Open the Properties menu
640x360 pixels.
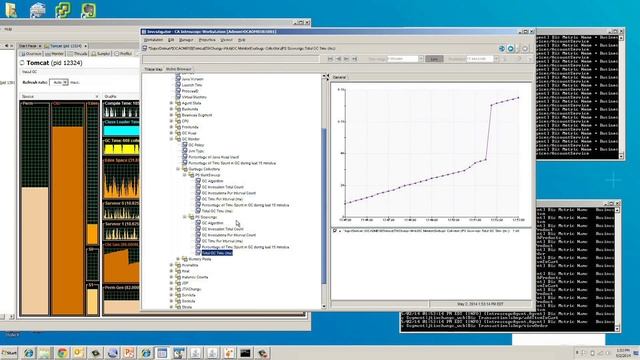click(x=207, y=40)
